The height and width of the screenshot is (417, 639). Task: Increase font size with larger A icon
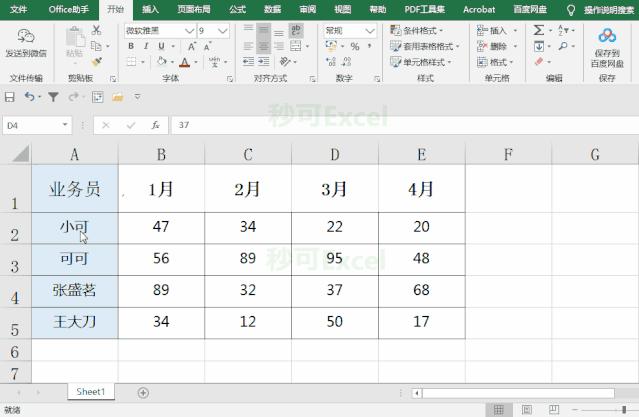point(192,46)
